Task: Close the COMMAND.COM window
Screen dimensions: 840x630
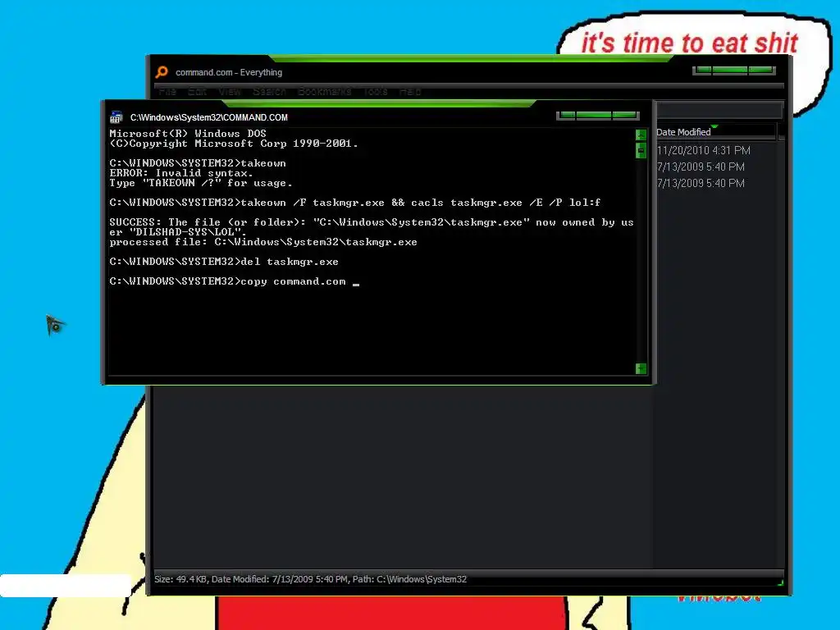Action: click(624, 115)
